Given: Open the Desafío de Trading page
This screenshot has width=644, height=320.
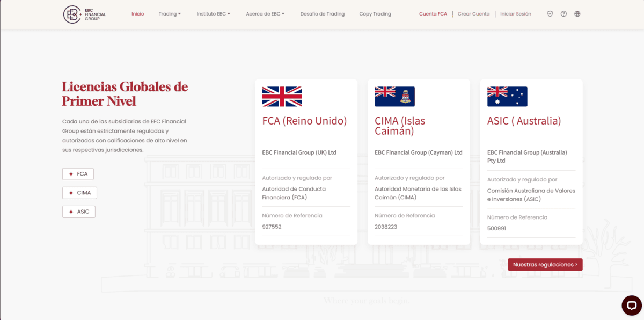Looking at the screenshot, I should pos(323,14).
